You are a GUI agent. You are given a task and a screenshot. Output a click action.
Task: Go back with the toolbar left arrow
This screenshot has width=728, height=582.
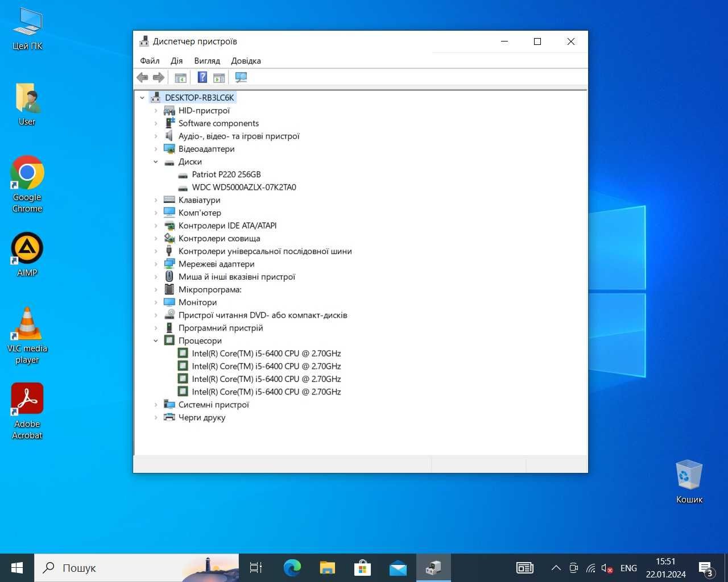pyautogui.click(x=142, y=77)
